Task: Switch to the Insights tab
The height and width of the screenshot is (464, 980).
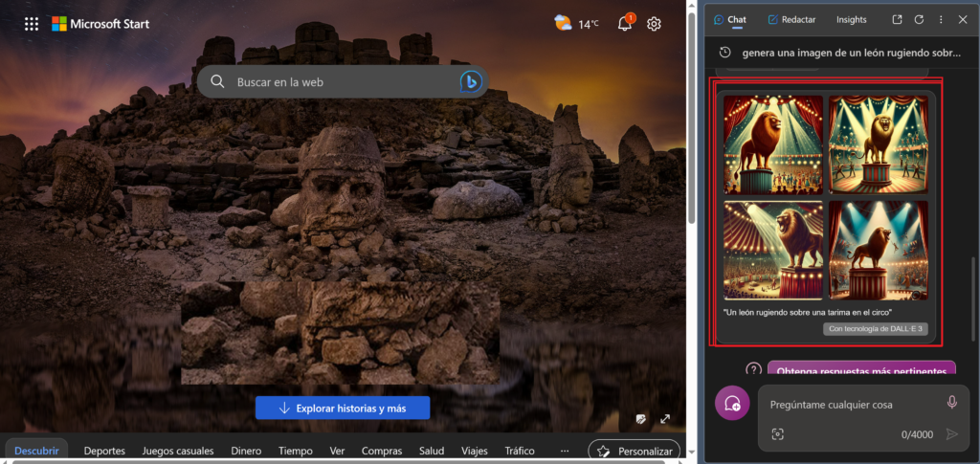Action: (851, 19)
